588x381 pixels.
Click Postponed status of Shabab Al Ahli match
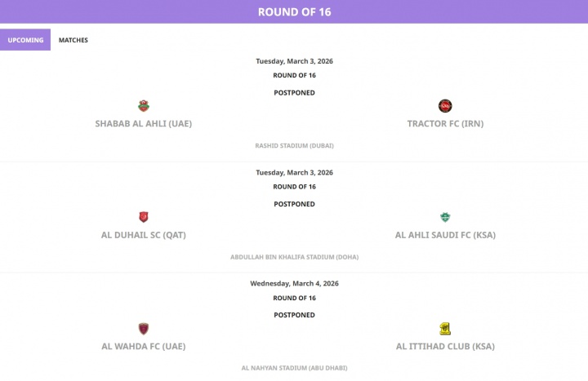[294, 92]
